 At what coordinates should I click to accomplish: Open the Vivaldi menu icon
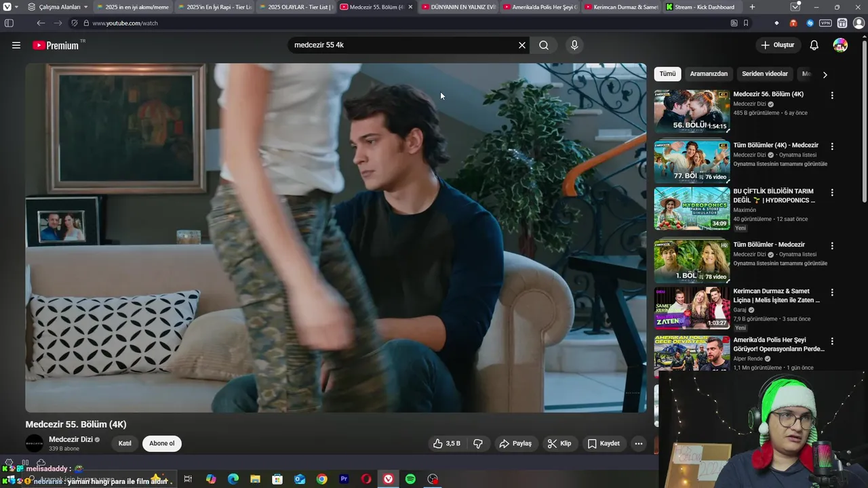click(7, 7)
